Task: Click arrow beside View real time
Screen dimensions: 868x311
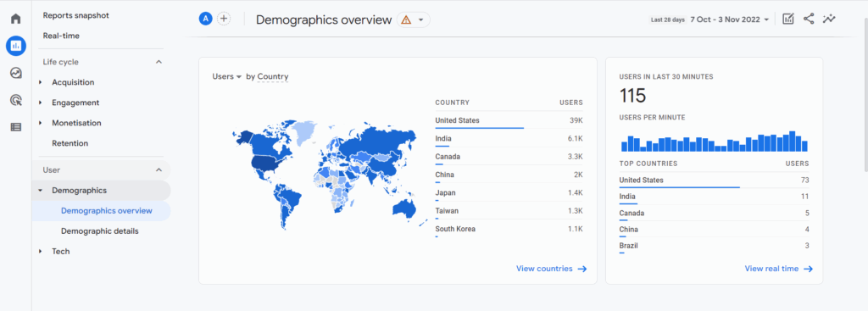Action: (808, 269)
